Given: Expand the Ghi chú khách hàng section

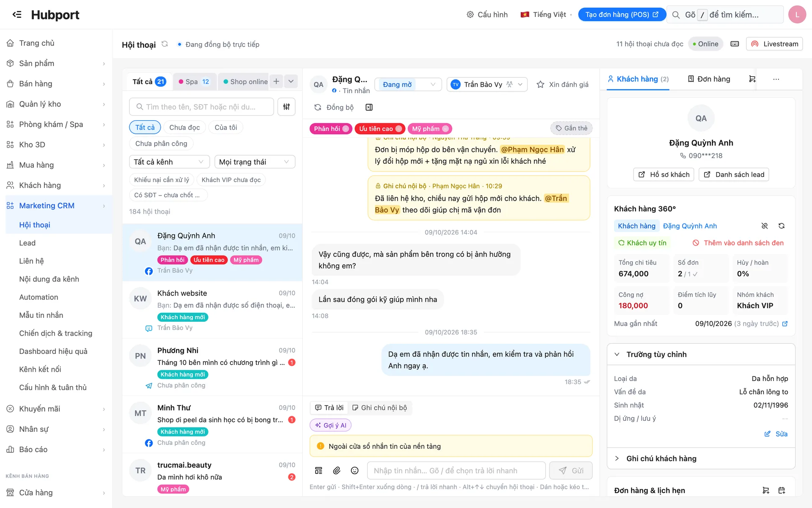Looking at the screenshot, I should 701,458.
